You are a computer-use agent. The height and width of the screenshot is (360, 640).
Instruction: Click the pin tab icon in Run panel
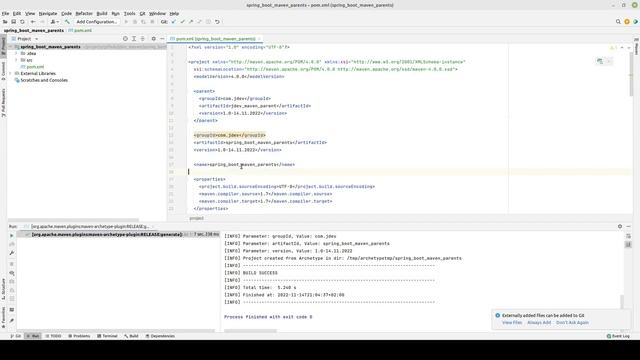(11, 320)
